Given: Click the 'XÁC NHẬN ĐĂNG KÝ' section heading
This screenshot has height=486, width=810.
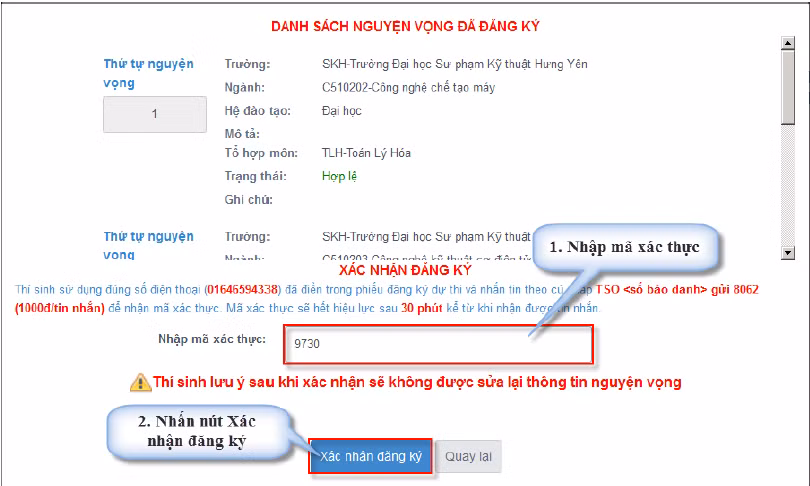Looking at the screenshot, I should (405, 270).
